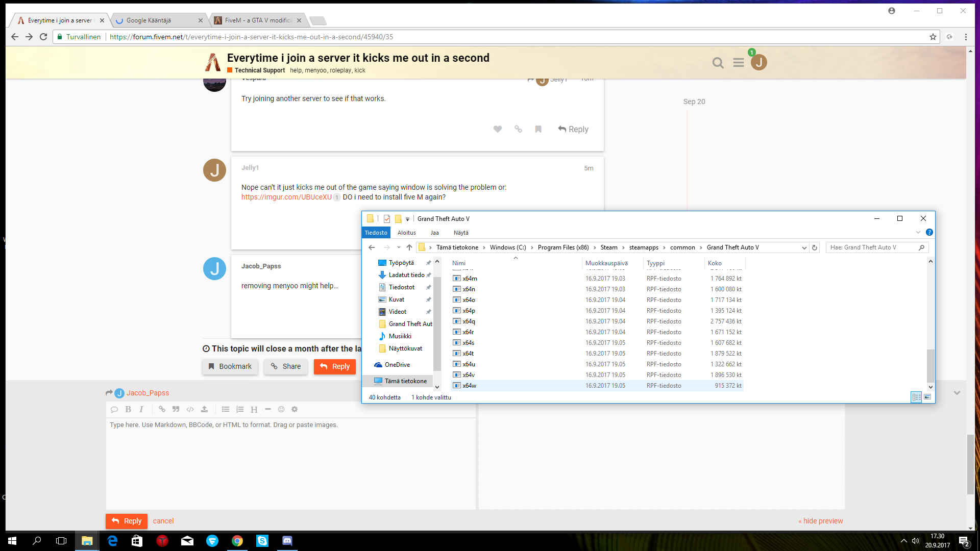
Task: Open the Aloitus ribbon tab
Action: (x=407, y=233)
